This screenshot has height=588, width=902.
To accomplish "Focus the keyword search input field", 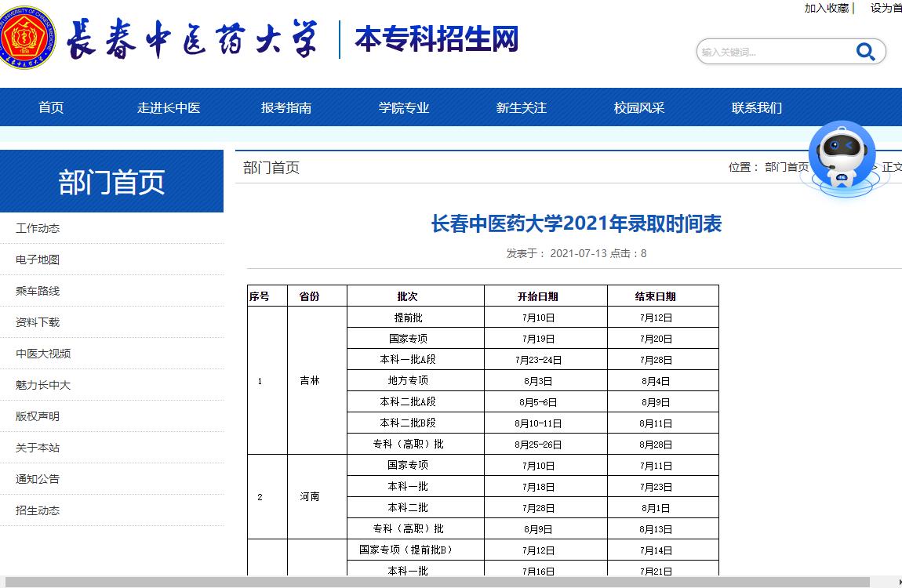I will 775,52.
